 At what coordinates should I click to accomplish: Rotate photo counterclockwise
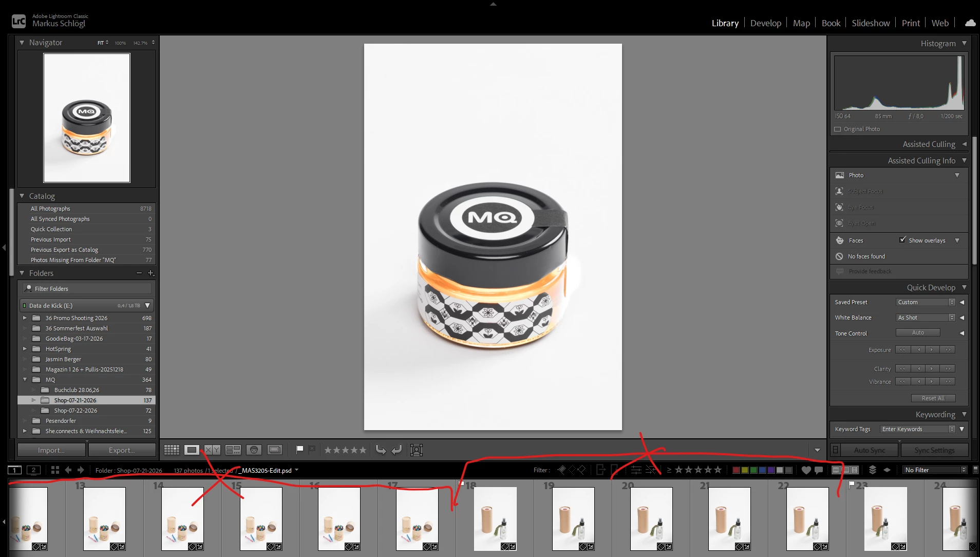click(x=381, y=450)
